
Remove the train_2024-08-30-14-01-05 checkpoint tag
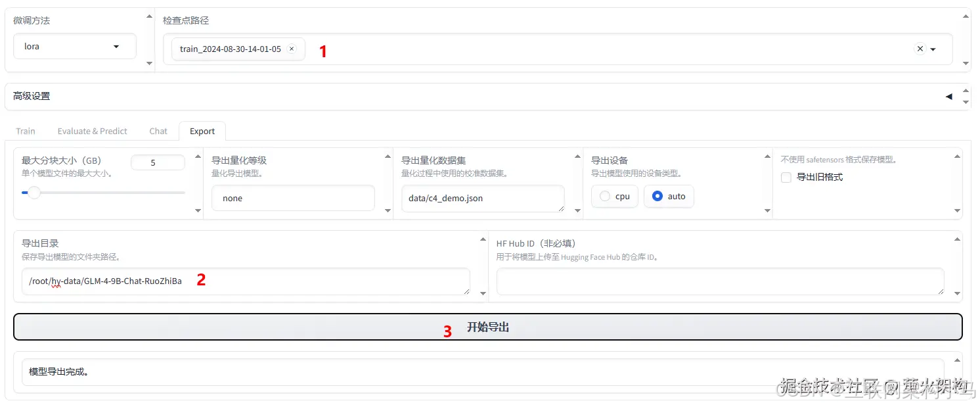click(x=292, y=49)
